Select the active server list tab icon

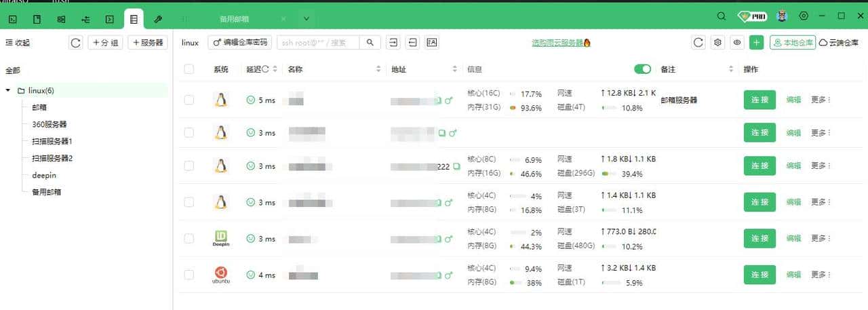coord(134,19)
